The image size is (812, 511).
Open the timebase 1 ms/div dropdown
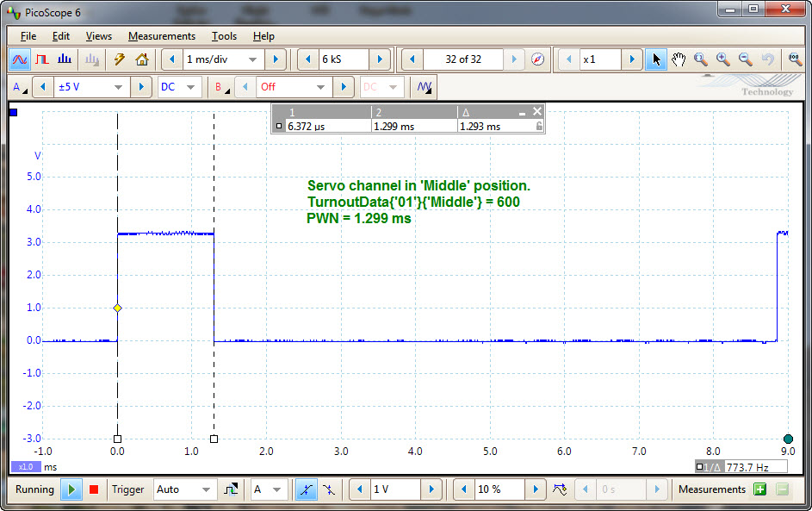coord(252,59)
